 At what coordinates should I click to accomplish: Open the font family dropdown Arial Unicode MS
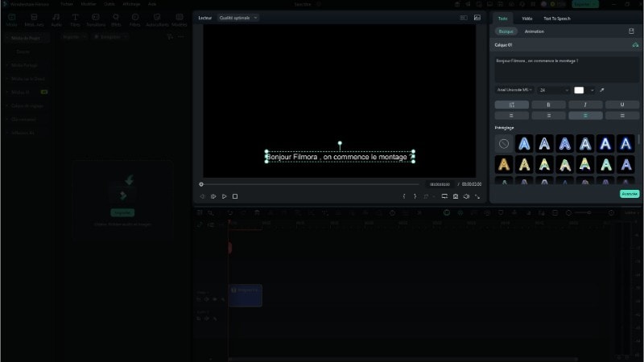tap(514, 90)
